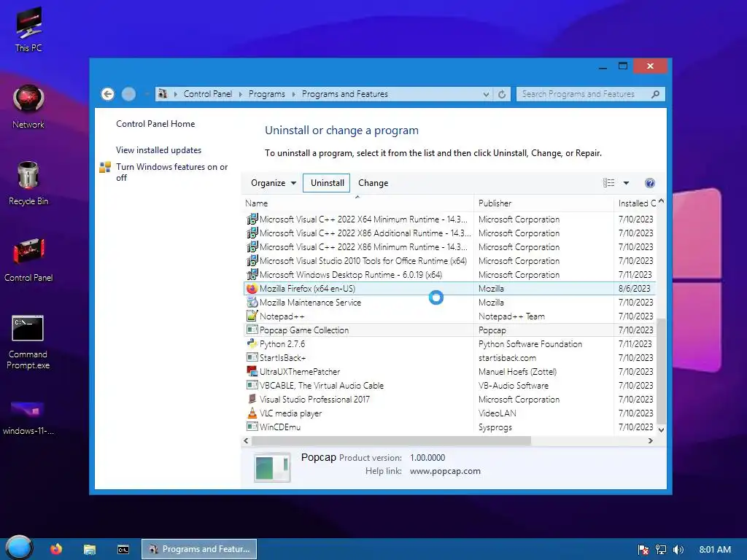The image size is (747, 560).
Task: Click Visual Studio Professional 2017 row icon
Action: (252, 399)
